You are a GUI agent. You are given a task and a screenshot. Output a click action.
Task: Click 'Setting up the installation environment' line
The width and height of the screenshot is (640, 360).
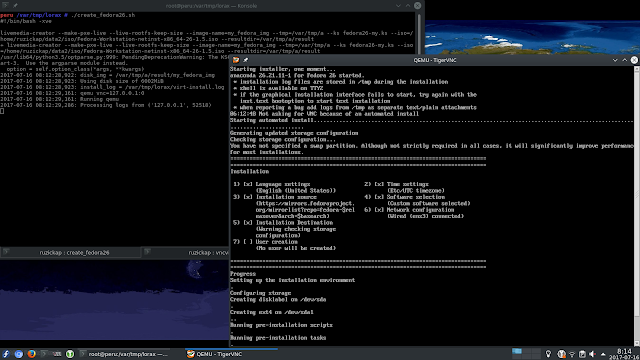[x=292, y=280]
